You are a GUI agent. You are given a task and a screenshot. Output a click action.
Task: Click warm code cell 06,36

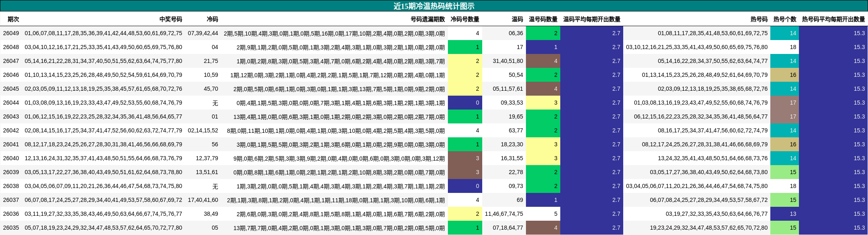[x=516, y=33]
